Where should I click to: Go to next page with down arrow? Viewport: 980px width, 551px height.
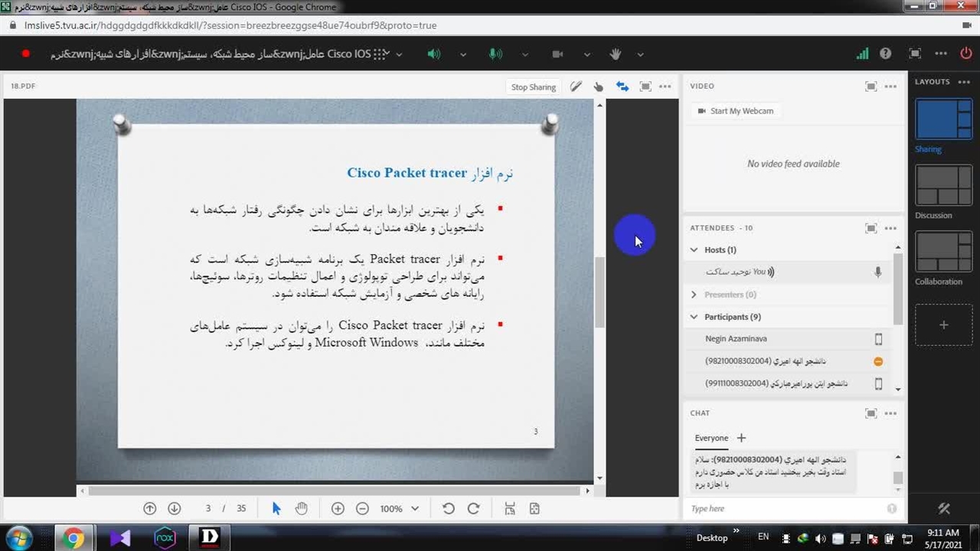[x=175, y=508]
